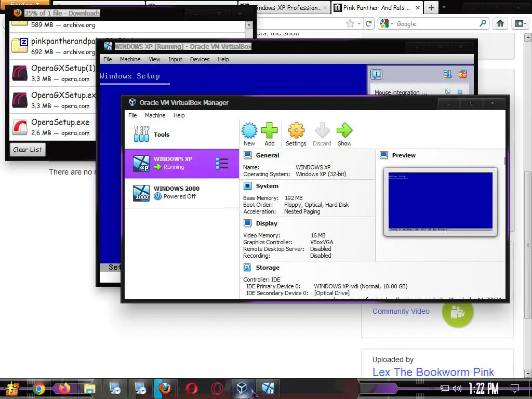Click the Chrome taskbar icon
The image size is (532, 399).
pos(38,389)
